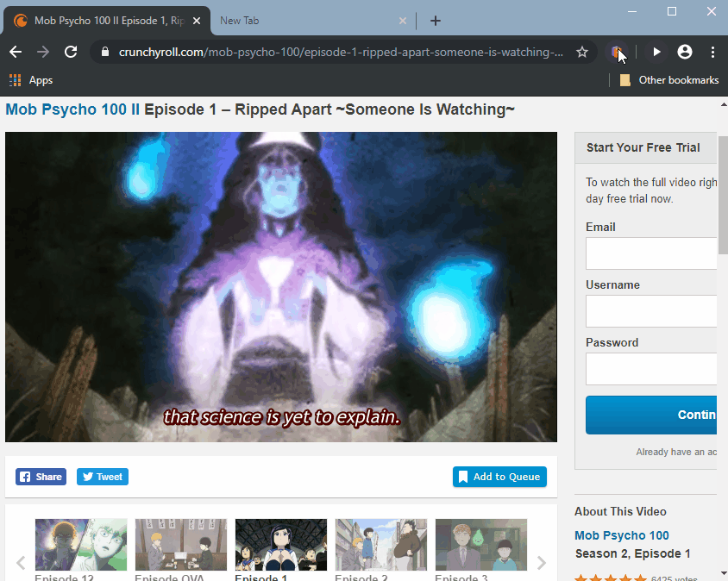
Task: Minimize the Chrome window
Action: [x=632, y=11]
